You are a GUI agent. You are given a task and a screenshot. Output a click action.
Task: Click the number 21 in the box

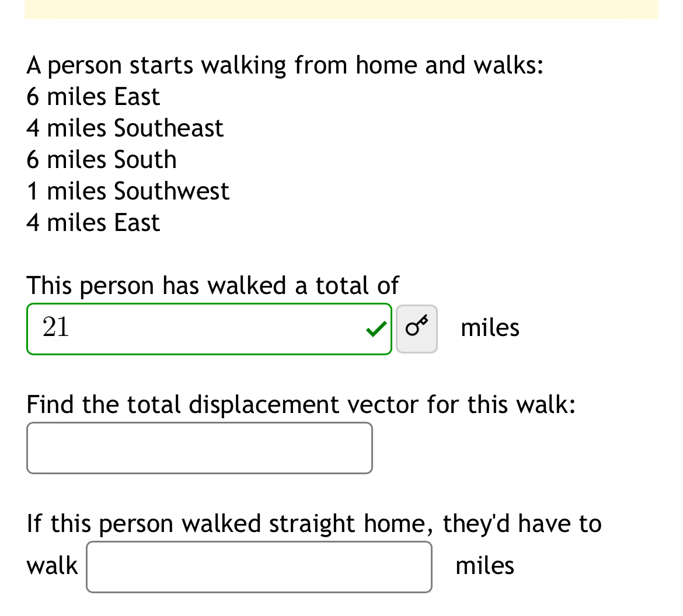(55, 328)
